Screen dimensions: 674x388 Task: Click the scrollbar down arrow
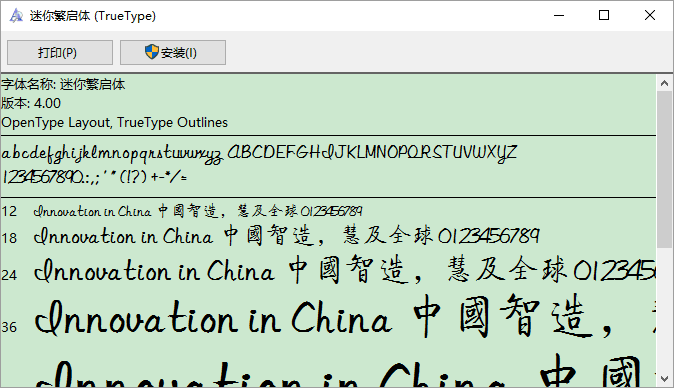[x=665, y=379]
